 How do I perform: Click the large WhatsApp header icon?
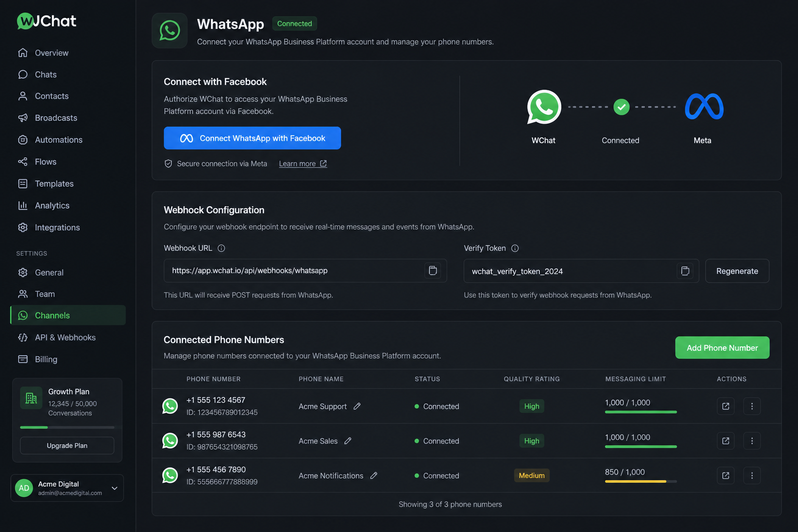(x=170, y=31)
